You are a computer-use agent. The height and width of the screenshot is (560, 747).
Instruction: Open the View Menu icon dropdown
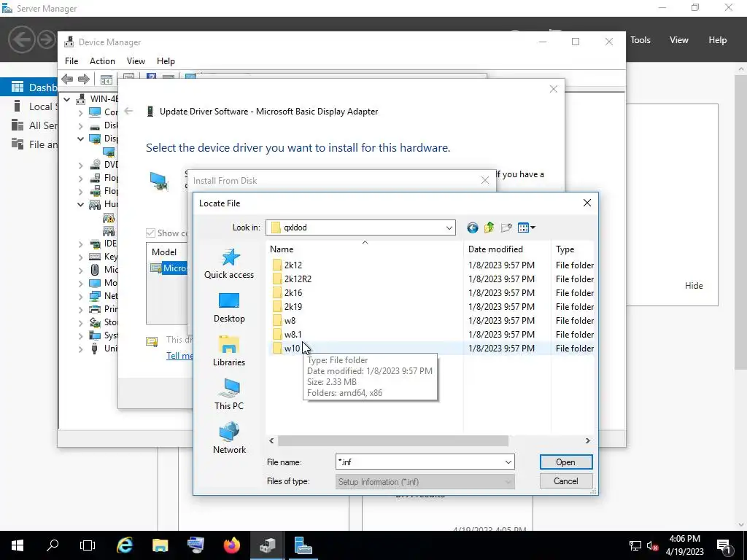click(527, 227)
